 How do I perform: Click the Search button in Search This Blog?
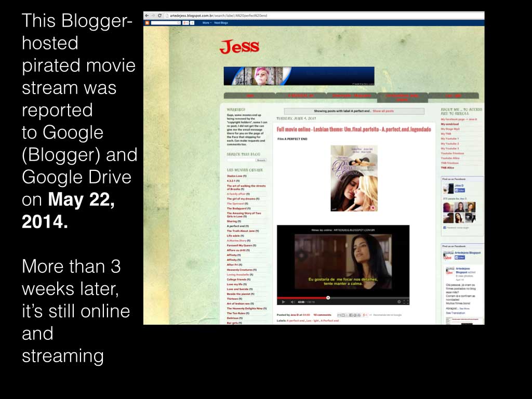tap(261, 160)
